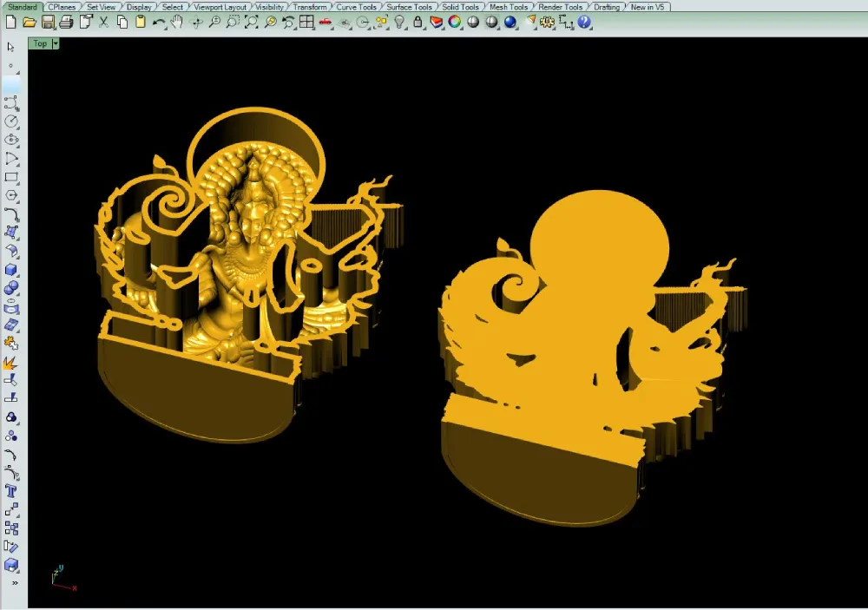Image resolution: width=868 pixels, height=610 pixels.
Task: Edit Layers using layers icon
Action: coord(437,23)
